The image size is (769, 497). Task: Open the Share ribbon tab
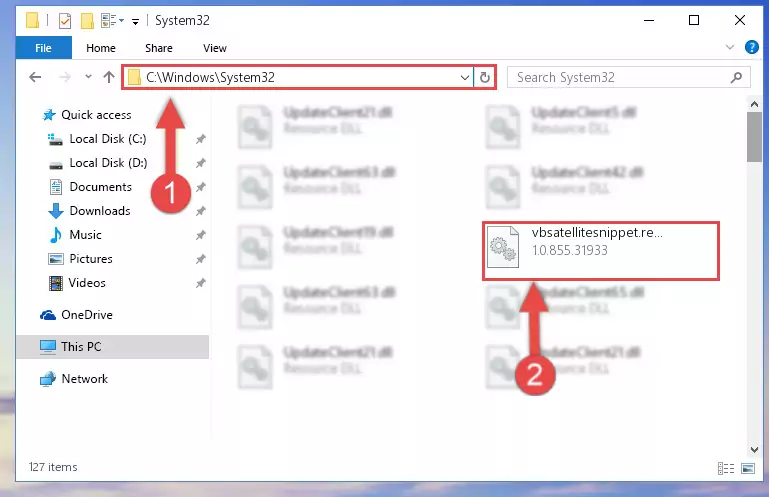coord(159,48)
